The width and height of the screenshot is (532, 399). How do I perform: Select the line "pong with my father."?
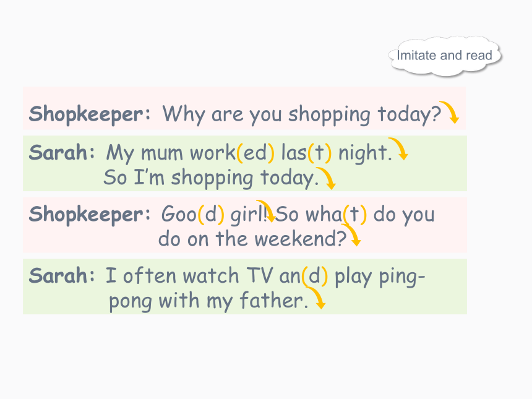[x=208, y=302]
